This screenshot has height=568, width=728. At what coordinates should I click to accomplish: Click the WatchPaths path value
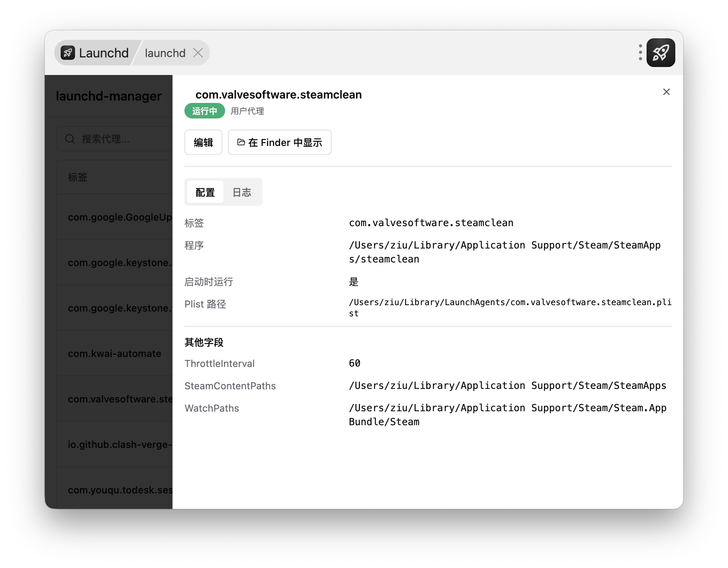[508, 415]
